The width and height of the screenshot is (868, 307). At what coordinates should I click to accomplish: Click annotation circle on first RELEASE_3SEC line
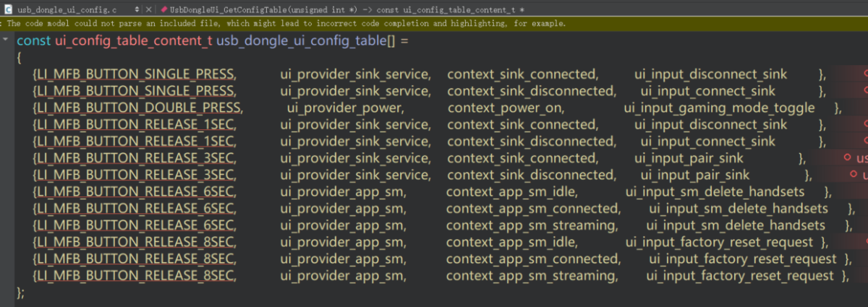pos(847,157)
